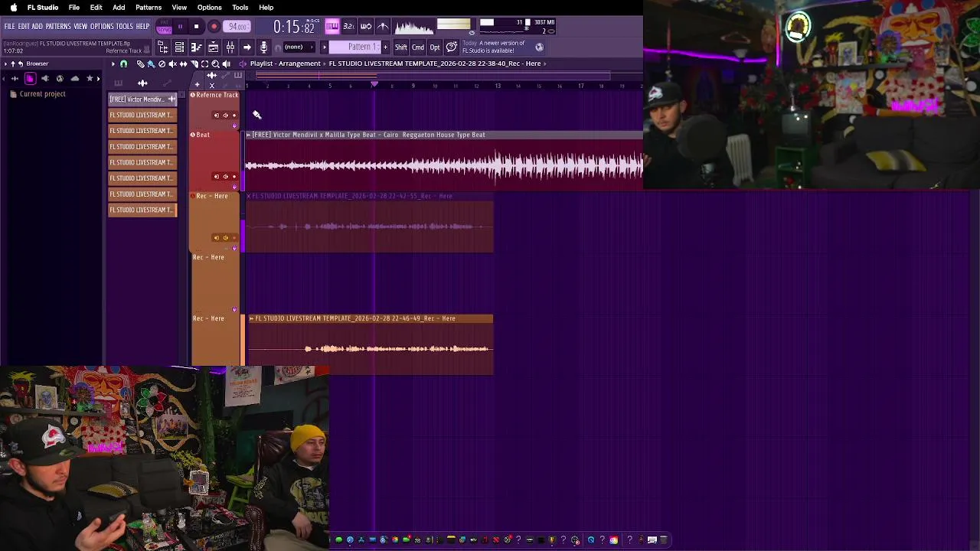Select the Select tool in playlist toolbar

click(204, 64)
